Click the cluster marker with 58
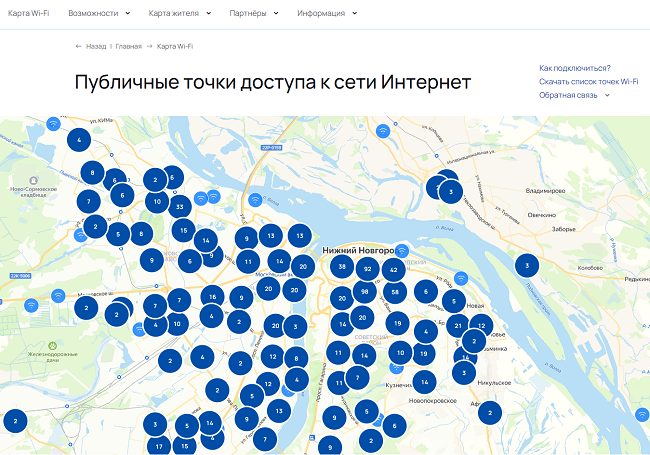Viewport: 650px width, 455px height. click(x=395, y=292)
